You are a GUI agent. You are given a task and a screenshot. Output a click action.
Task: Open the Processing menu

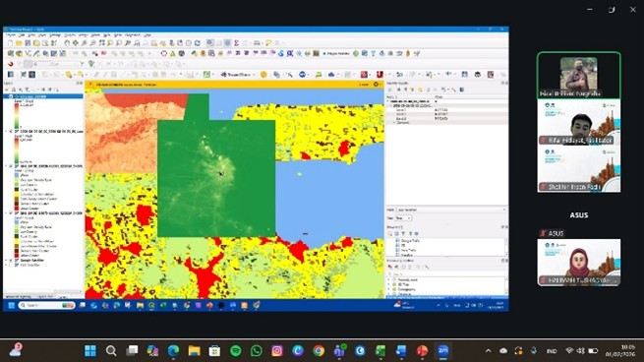coord(133,35)
